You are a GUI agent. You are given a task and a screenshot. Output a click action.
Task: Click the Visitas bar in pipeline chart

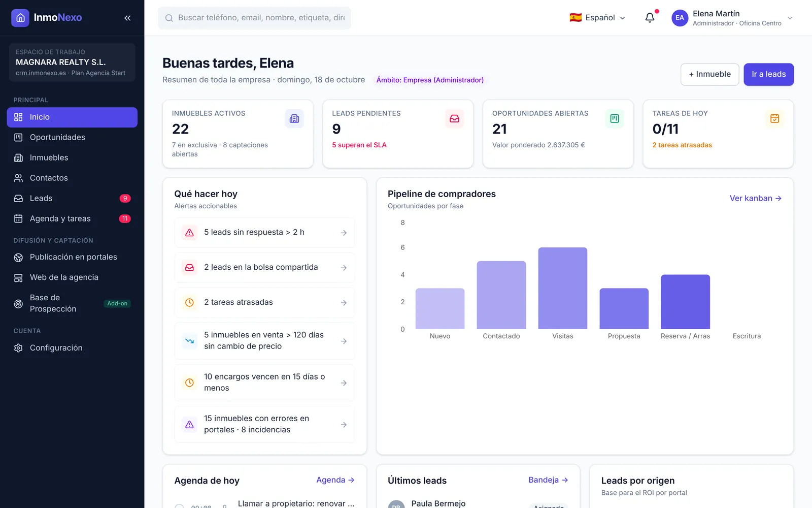(562, 289)
